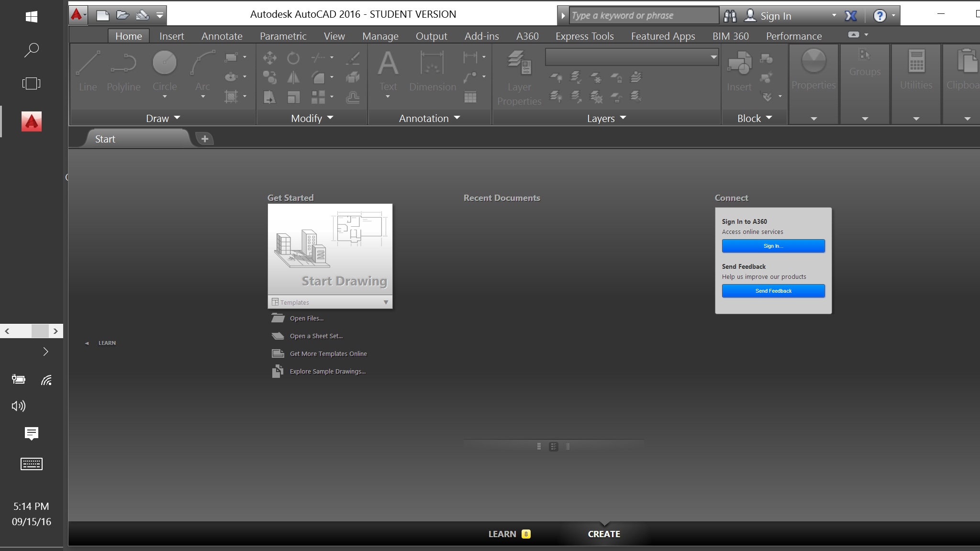Expand the Block panel dropdown

coord(755,118)
